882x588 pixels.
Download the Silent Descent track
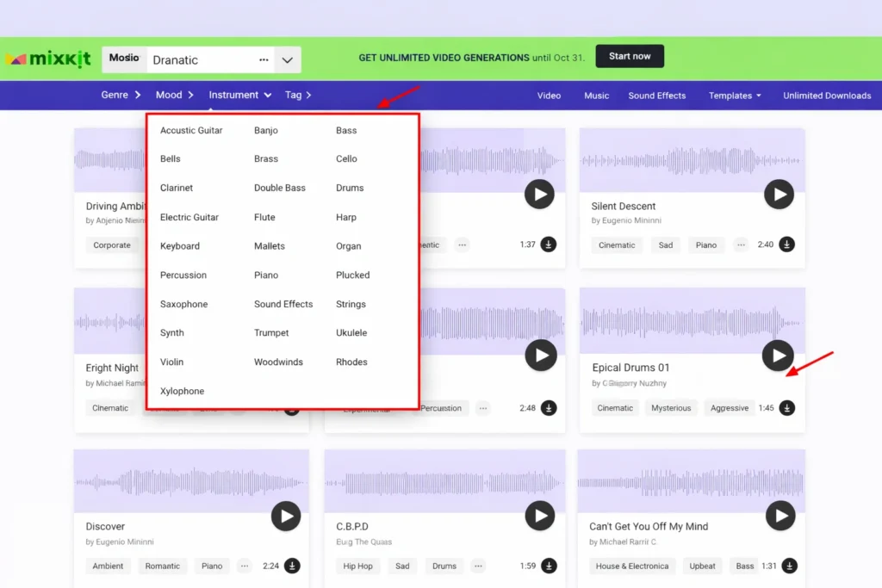pos(786,244)
